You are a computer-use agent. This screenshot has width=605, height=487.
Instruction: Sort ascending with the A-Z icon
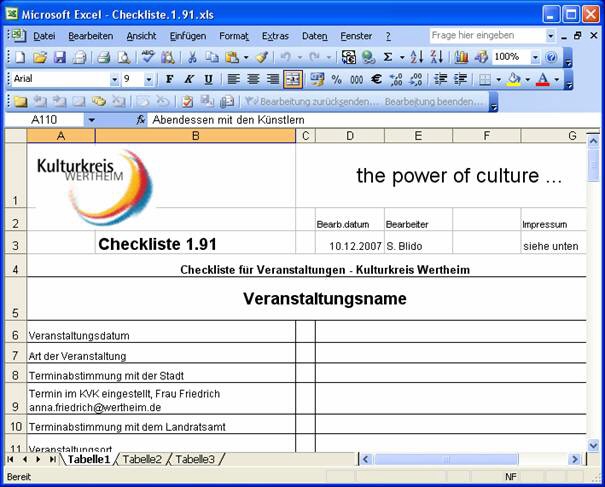(x=418, y=57)
